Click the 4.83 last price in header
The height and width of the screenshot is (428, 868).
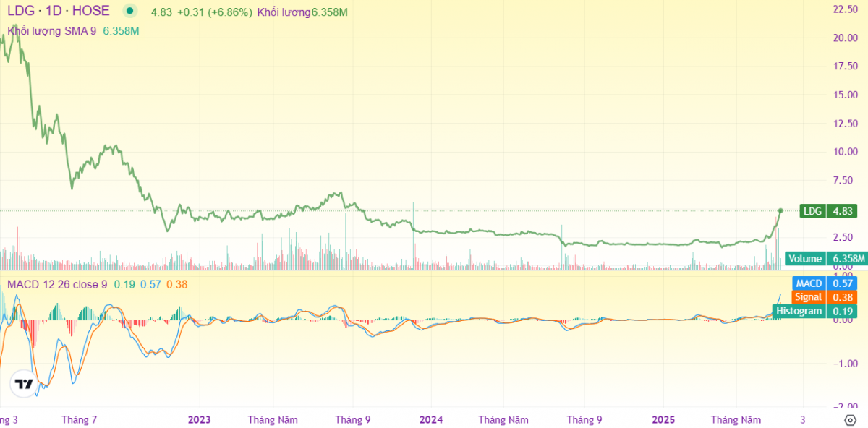(163, 12)
